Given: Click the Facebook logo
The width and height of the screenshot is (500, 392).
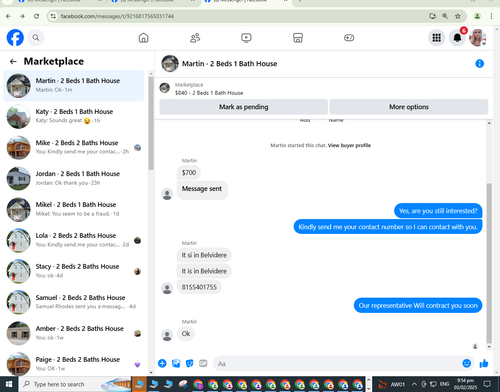Looking at the screenshot, I should [x=15, y=38].
